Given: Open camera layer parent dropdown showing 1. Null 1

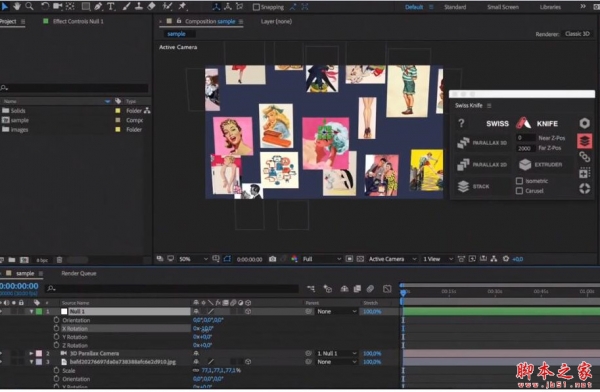Looking at the screenshot, I should (336, 353).
